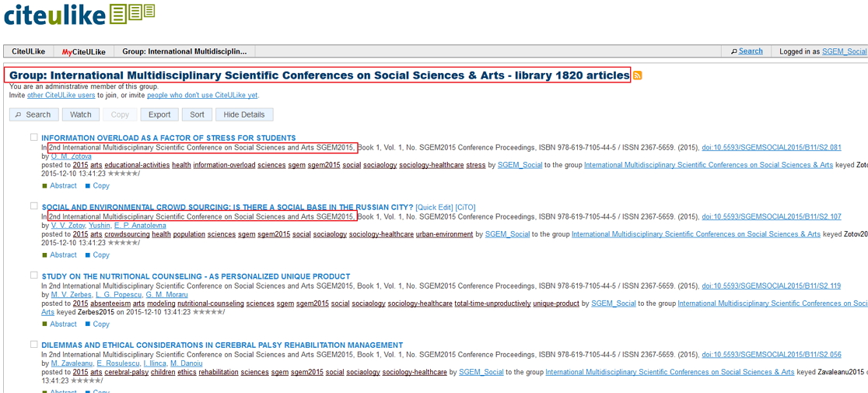Image resolution: width=868 pixels, height=393 pixels.
Task: Open author E. Rosulescu link
Action: pos(118,364)
